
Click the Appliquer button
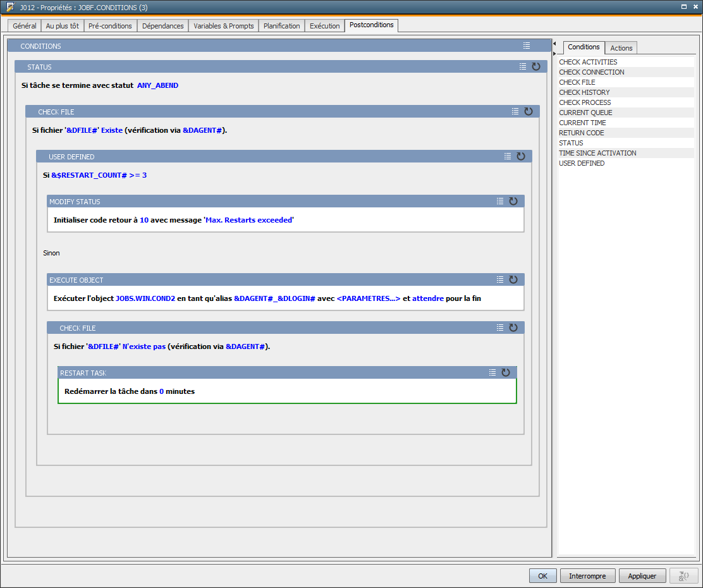coord(642,576)
